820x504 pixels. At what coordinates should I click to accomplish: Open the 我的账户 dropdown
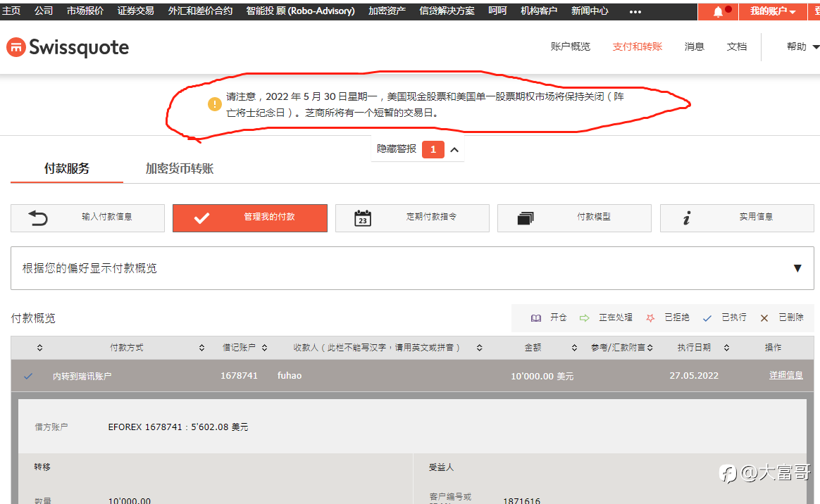[773, 11]
